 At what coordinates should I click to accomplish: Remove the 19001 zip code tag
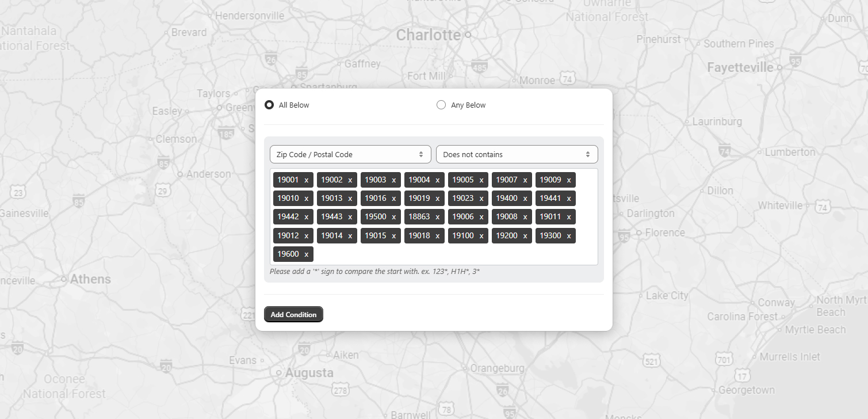pos(305,180)
